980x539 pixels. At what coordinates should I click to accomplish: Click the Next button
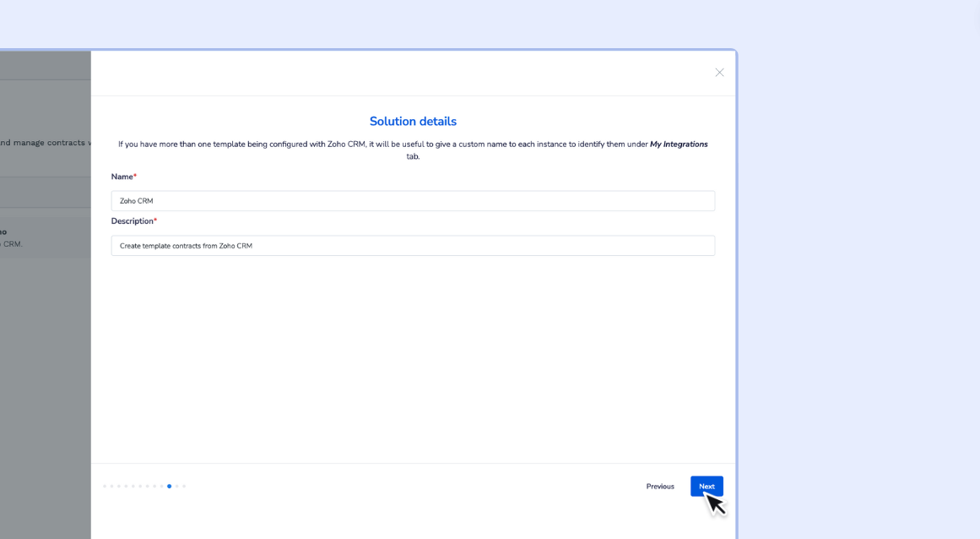coord(707,487)
